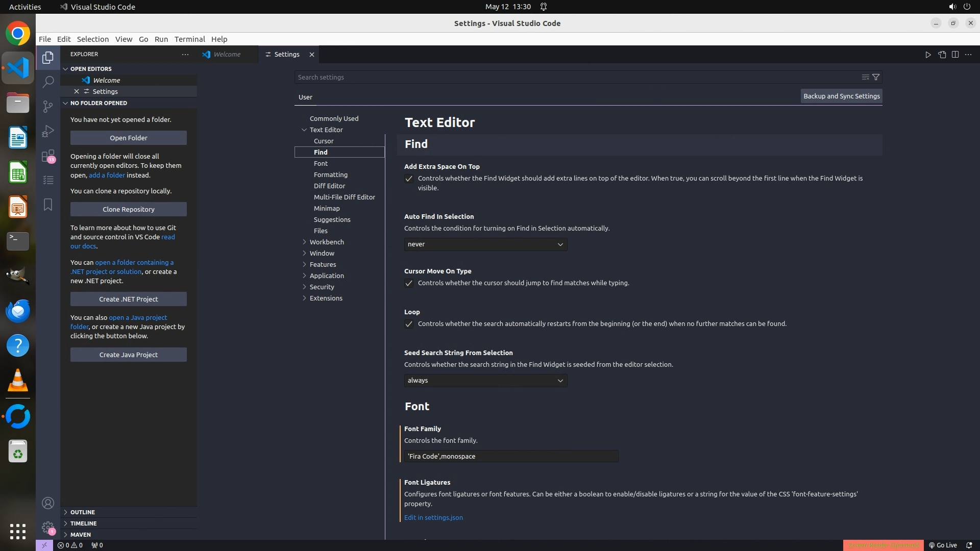Click the Accounts icon in activity bar
980x551 pixels.
tap(48, 503)
